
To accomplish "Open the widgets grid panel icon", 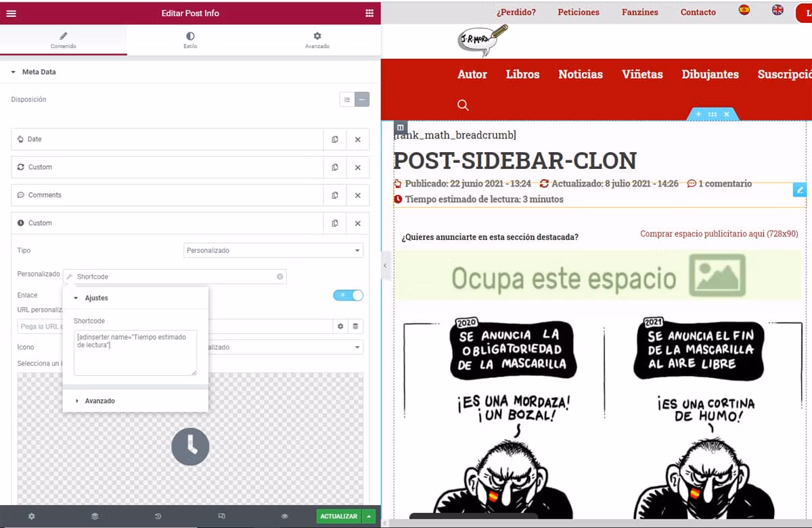I will 369,13.
